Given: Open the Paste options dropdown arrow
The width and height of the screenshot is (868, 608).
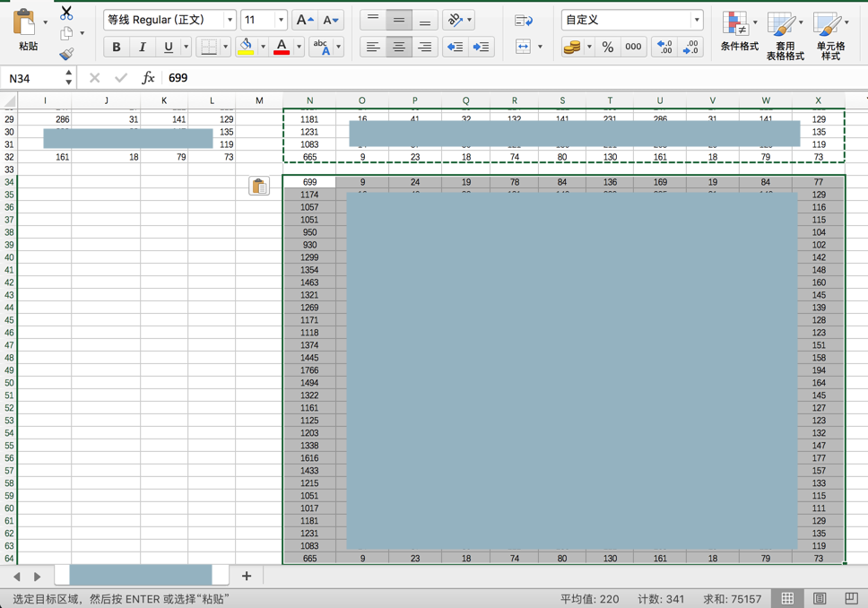Looking at the screenshot, I should pyautogui.click(x=46, y=22).
